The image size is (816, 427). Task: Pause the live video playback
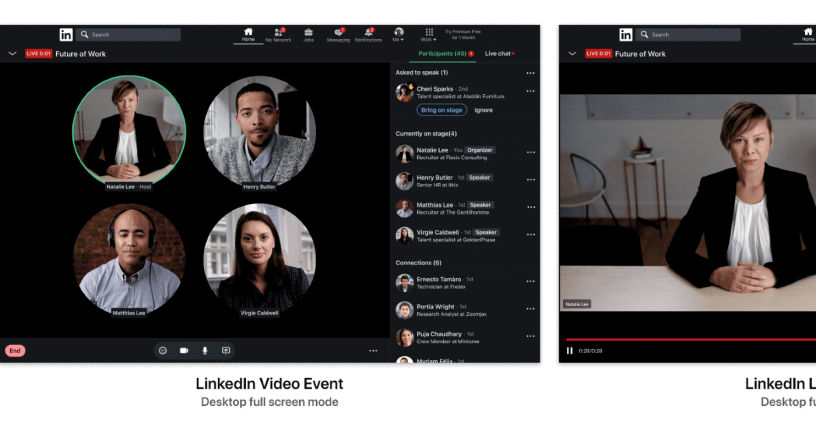coord(569,351)
